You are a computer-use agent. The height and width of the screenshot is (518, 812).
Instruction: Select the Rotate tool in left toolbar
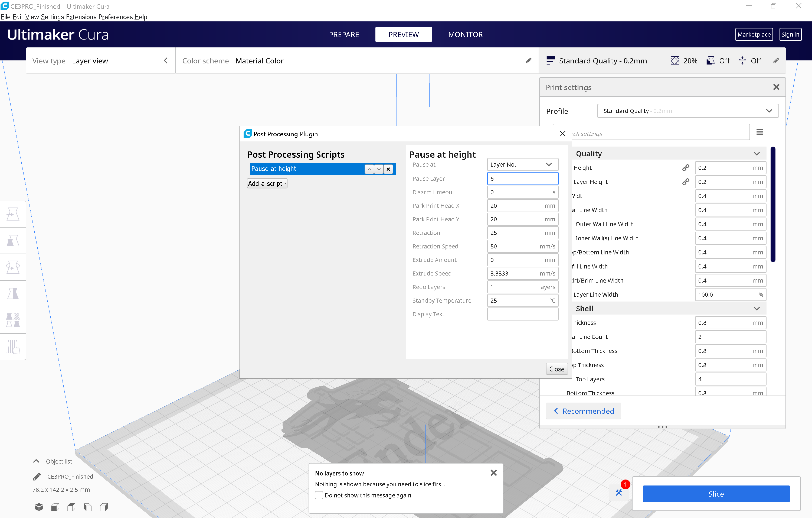pos(13,267)
